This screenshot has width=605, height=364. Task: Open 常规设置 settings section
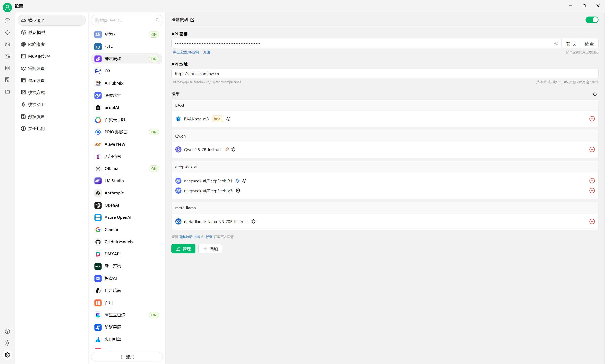52,68
